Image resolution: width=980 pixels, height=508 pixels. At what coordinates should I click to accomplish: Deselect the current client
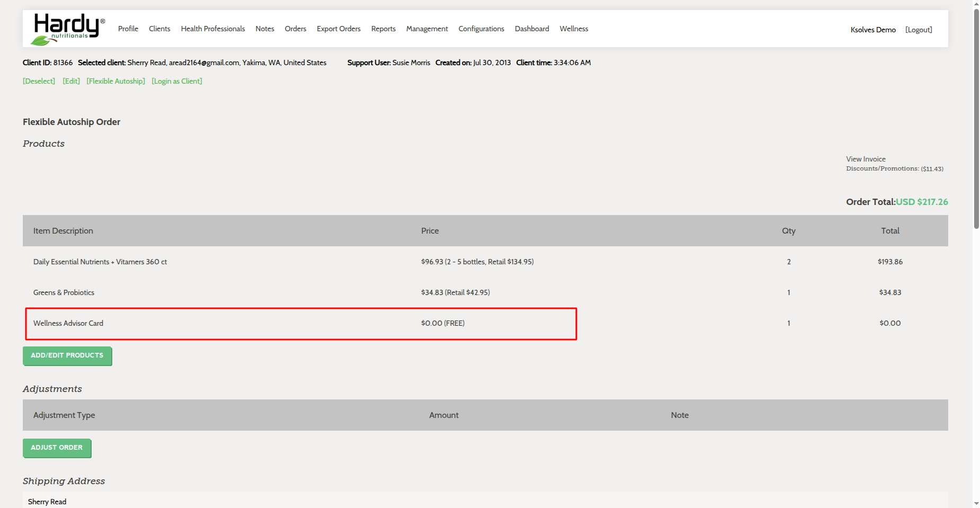coord(39,81)
